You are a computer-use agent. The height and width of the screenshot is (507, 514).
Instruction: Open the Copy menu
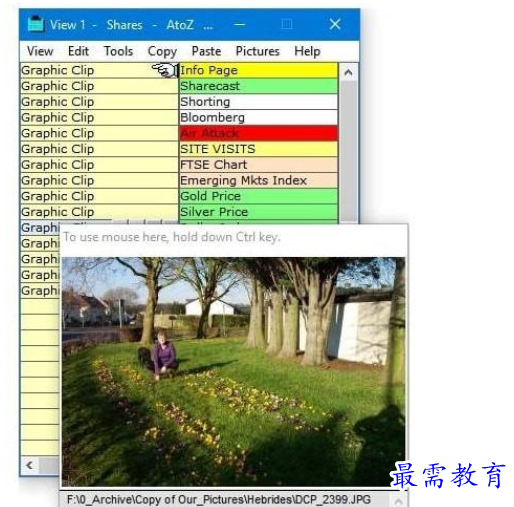[162, 52]
